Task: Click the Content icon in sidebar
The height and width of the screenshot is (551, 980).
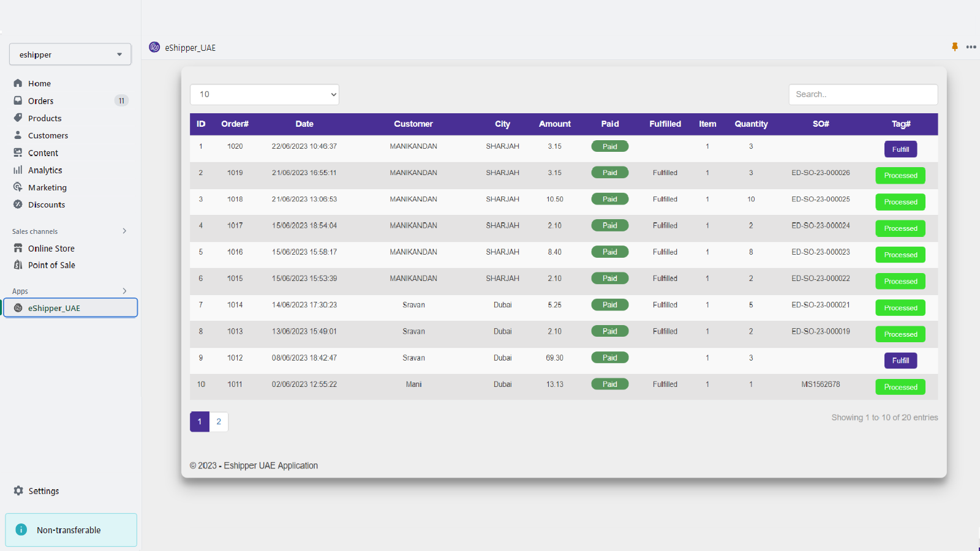Action: click(x=18, y=152)
